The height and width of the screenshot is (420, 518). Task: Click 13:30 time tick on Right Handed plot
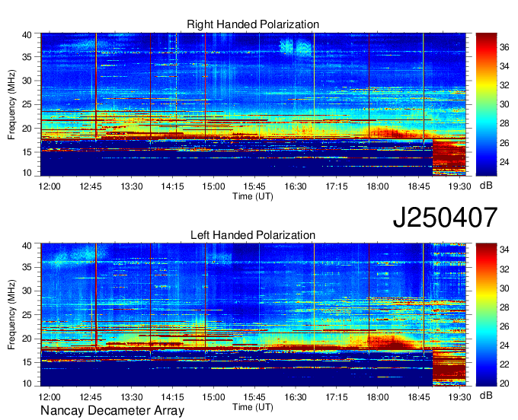coord(132,186)
